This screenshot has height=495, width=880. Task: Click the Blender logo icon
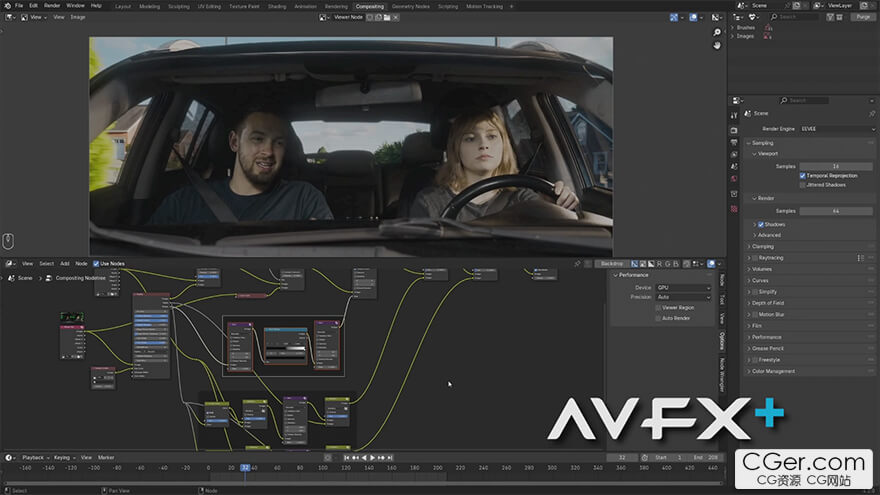(x=7, y=6)
